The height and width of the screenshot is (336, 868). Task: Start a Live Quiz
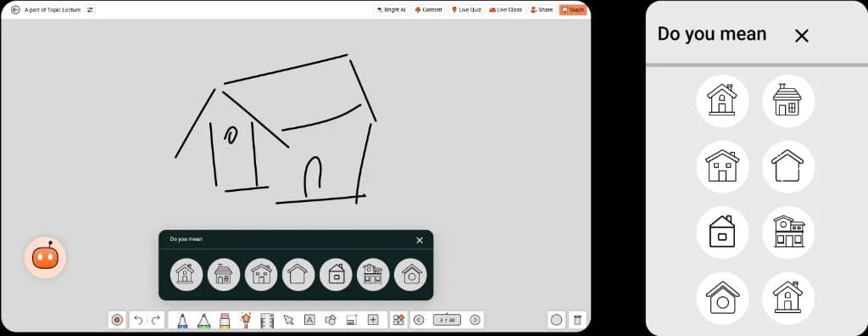(x=466, y=9)
